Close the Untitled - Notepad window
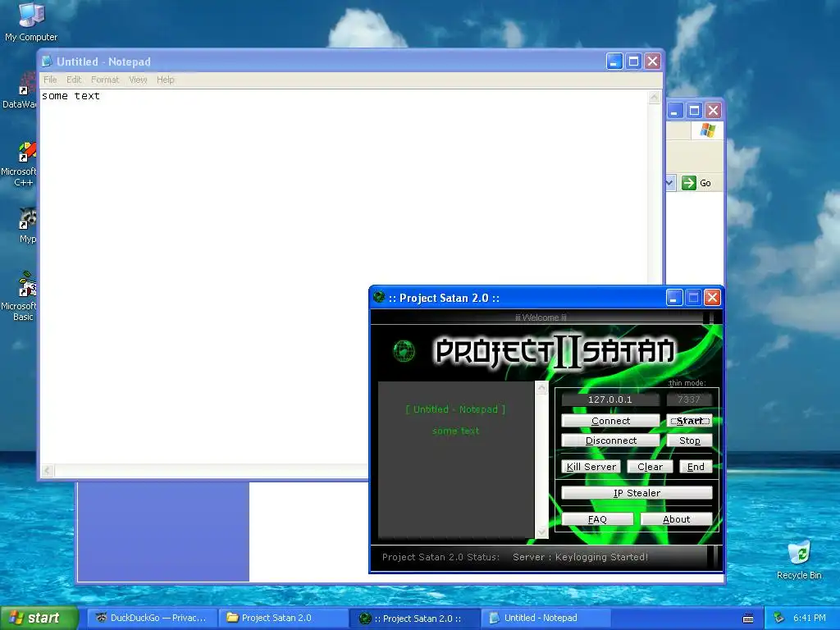 pos(652,61)
